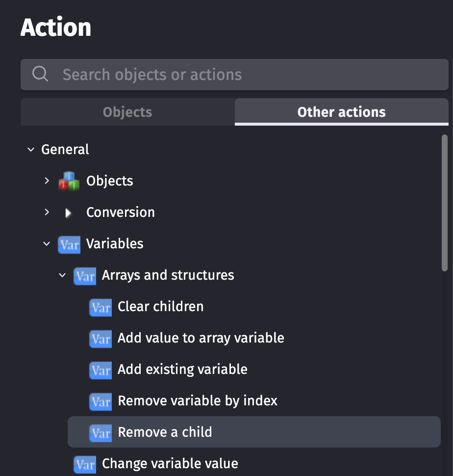This screenshot has height=476, width=453.
Task: Expand the Conversion group chevron
Action: (47, 212)
